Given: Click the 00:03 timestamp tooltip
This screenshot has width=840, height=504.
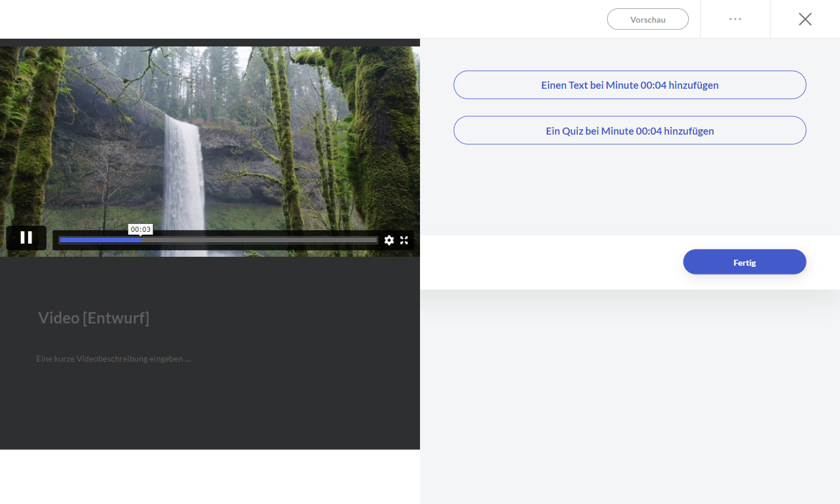Looking at the screenshot, I should pos(141,229).
